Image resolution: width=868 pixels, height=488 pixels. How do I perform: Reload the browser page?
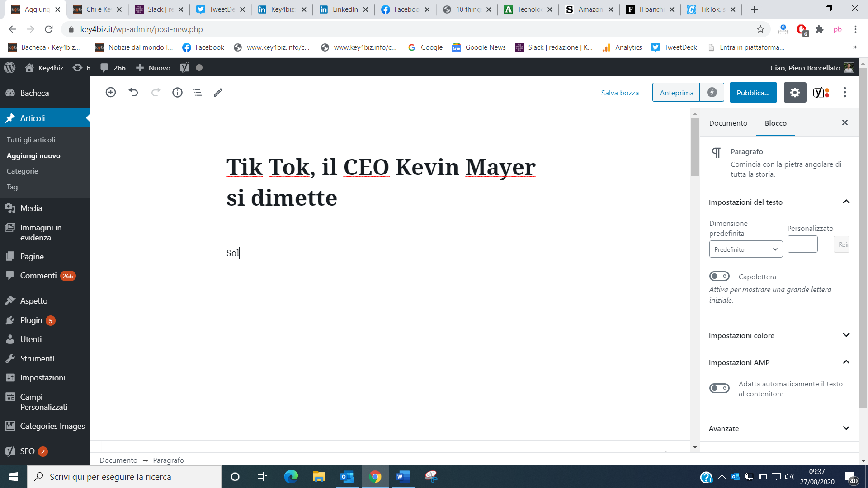point(49,29)
